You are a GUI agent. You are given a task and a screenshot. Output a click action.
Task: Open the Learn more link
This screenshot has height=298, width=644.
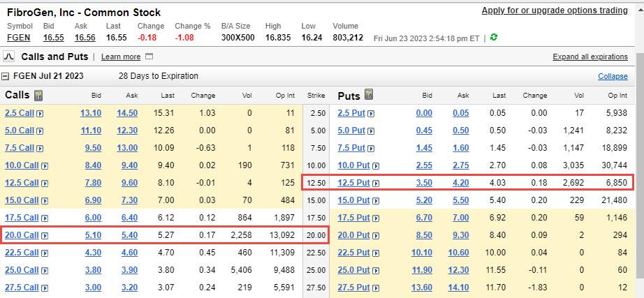[120, 57]
